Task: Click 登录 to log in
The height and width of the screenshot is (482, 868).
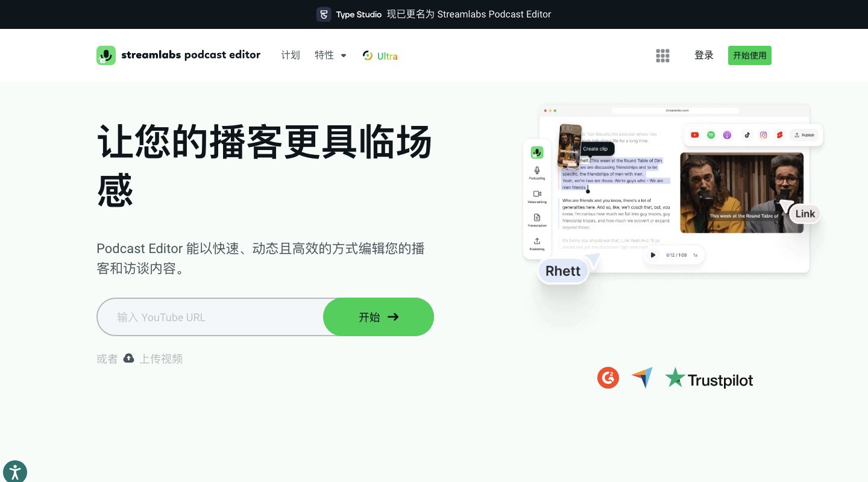Action: [704, 55]
